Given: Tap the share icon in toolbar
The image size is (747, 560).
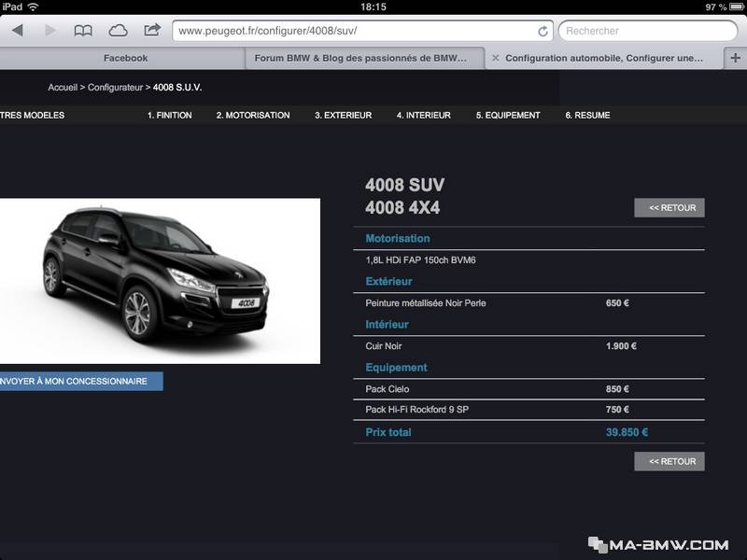Looking at the screenshot, I should (152, 30).
